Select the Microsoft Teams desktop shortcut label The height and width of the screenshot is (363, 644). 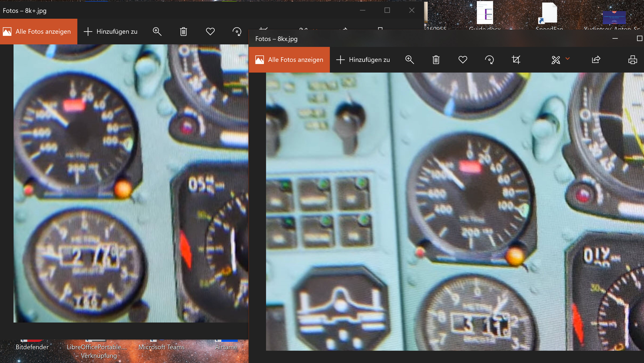161,347
